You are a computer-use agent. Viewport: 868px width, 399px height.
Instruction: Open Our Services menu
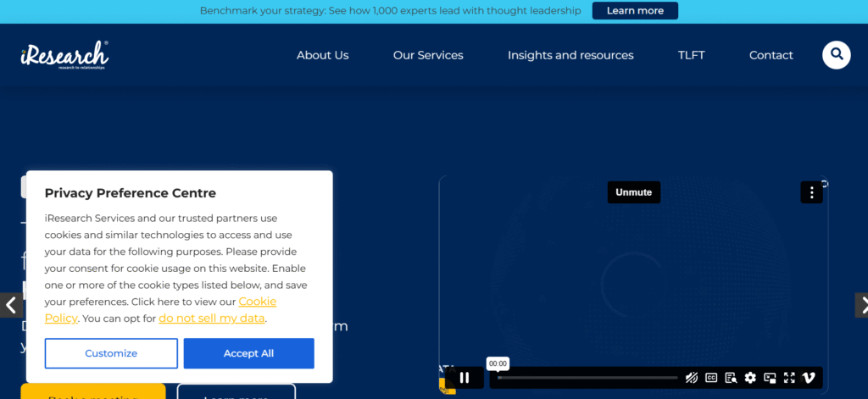coord(428,55)
